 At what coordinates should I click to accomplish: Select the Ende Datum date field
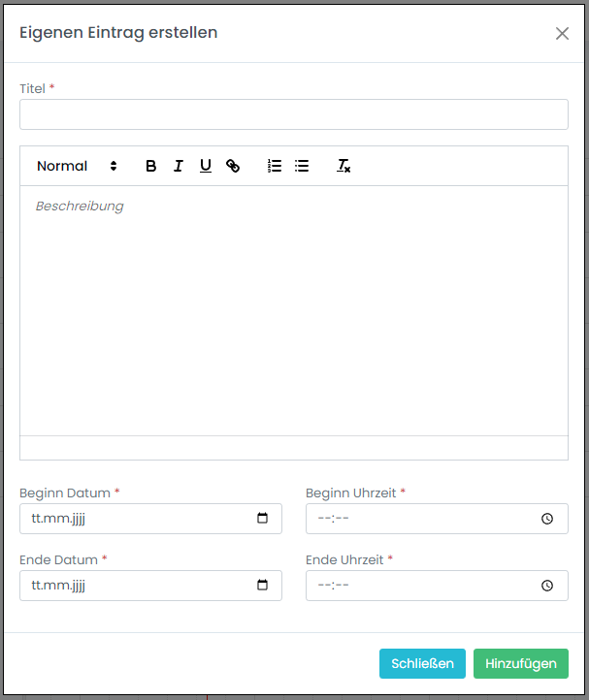click(136, 586)
